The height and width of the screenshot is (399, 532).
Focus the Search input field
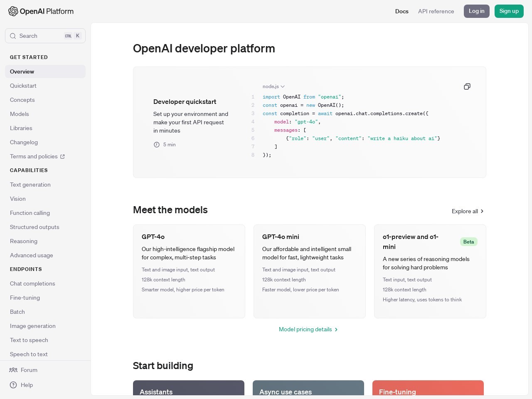[45, 36]
